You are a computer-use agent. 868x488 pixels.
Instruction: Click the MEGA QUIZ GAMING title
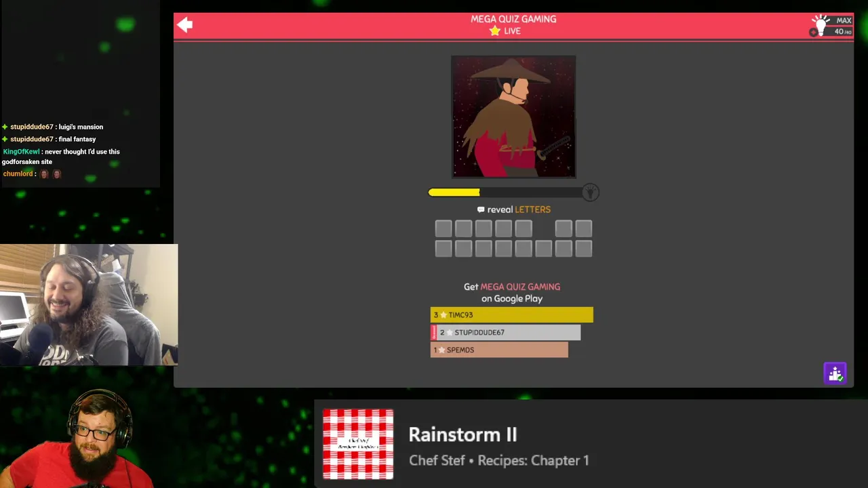[x=513, y=19]
